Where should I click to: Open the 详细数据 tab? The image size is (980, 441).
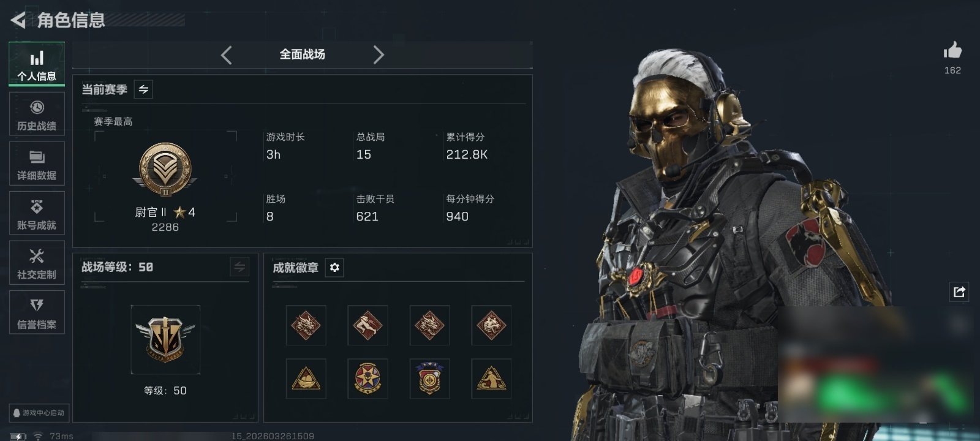[37, 164]
